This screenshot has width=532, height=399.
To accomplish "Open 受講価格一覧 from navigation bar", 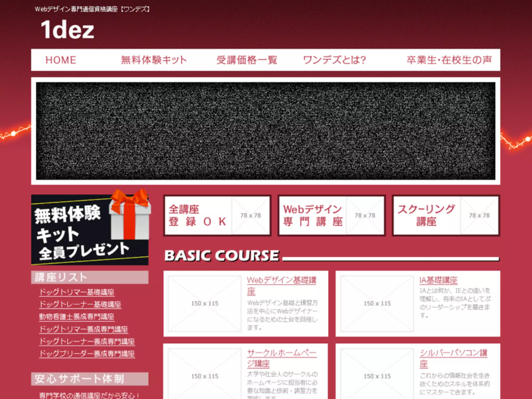I will tap(247, 60).
